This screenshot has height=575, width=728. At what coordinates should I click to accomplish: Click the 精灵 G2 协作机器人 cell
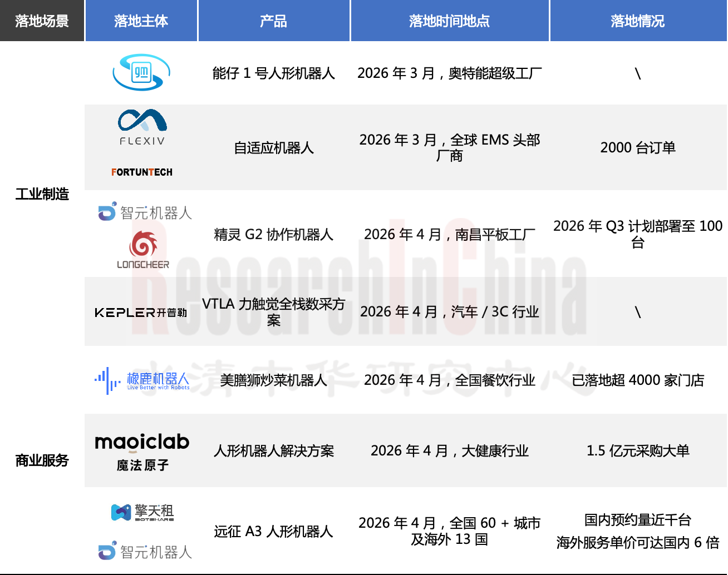click(x=274, y=235)
